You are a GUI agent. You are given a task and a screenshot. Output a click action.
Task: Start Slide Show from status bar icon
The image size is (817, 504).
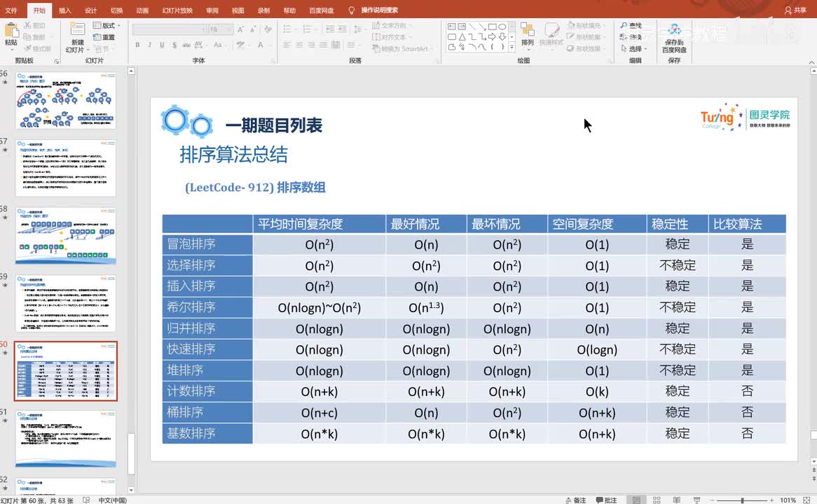[696, 500]
